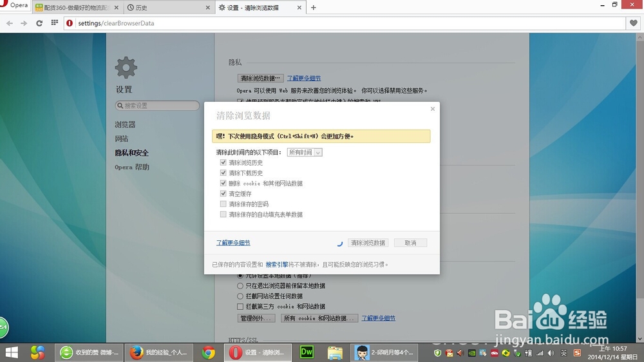Screen dimensions: 644x362
Task: Click the Sogou input method tray icon
Action: point(577,353)
